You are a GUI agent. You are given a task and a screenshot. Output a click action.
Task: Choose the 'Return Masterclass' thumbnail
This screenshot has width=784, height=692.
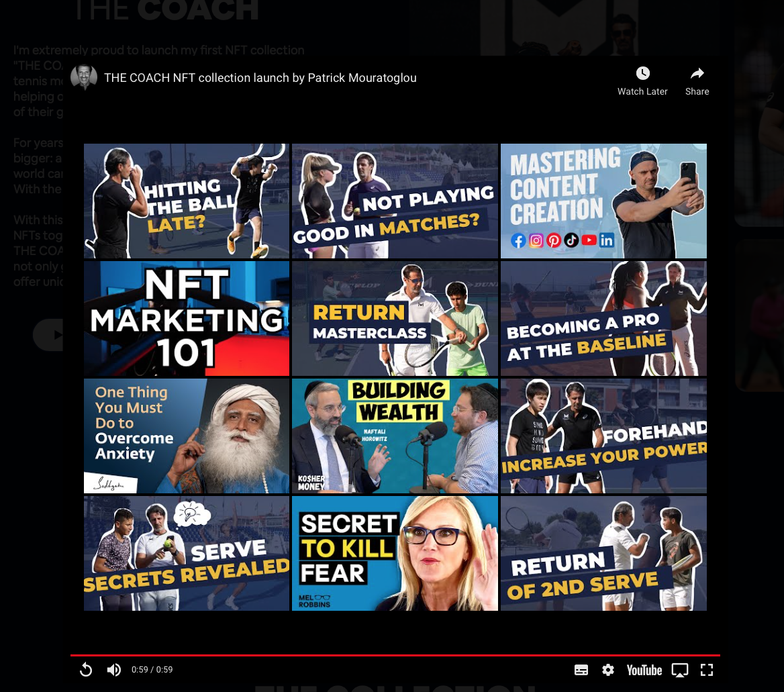point(395,318)
